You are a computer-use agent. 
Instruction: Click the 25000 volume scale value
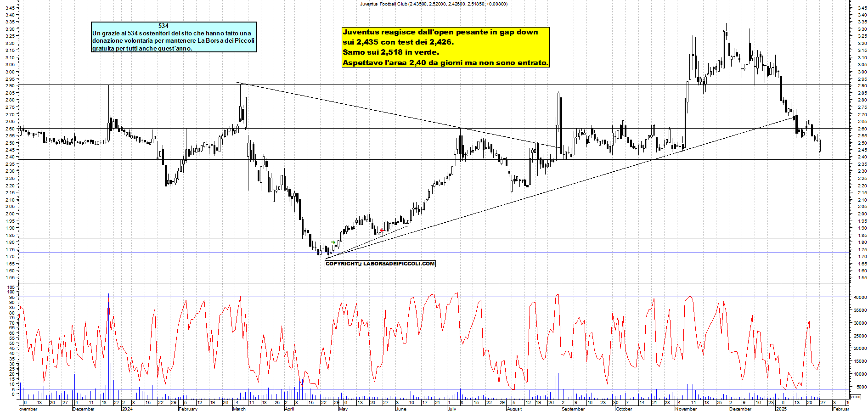coord(860,336)
